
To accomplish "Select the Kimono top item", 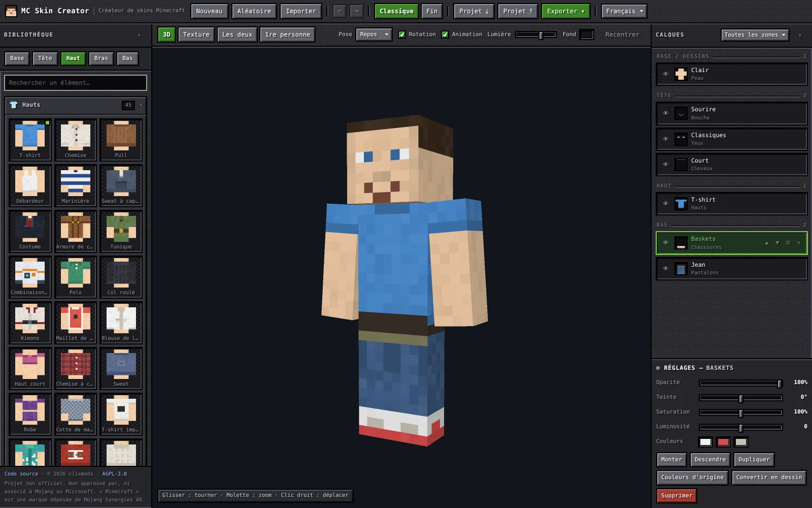I will pyautogui.click(x=30, y=323).
